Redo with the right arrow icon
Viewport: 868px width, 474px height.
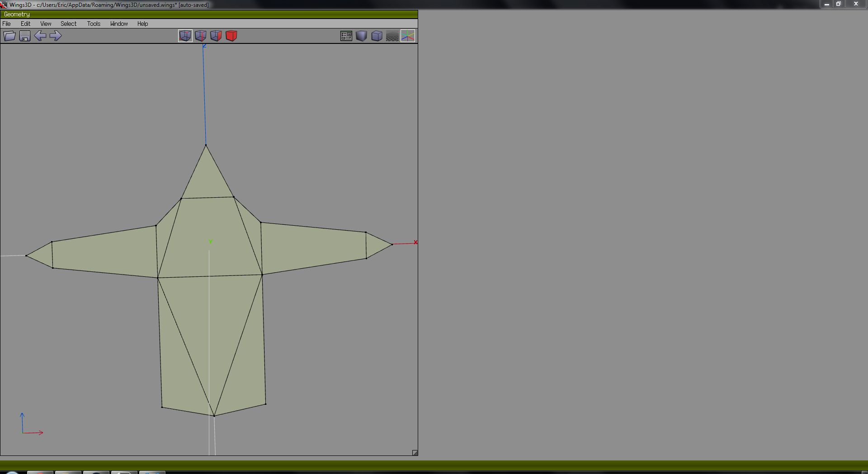[56, 36]
